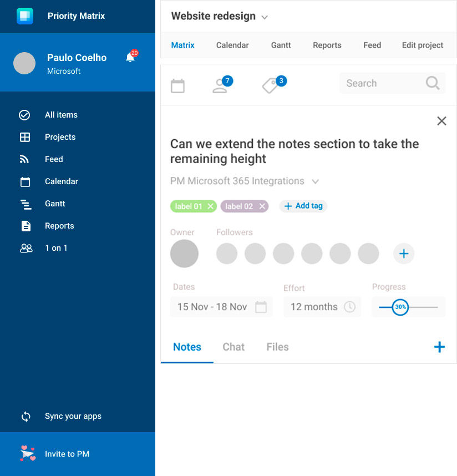Click the Add tag button
This screenshot has height=476, width=457.
coord(303,206)
